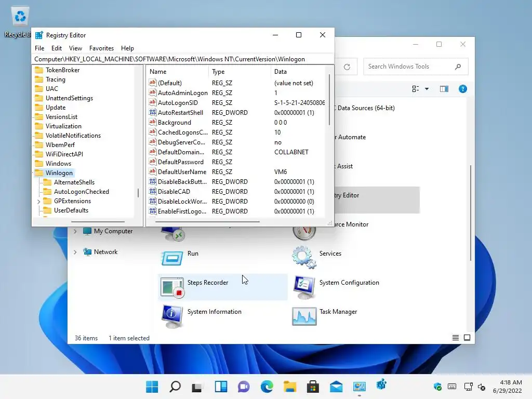Image resolution: width=532 pixels, height=399 pixels.
Task: Switch to details view icon in status bar
Action: point(455,338)
